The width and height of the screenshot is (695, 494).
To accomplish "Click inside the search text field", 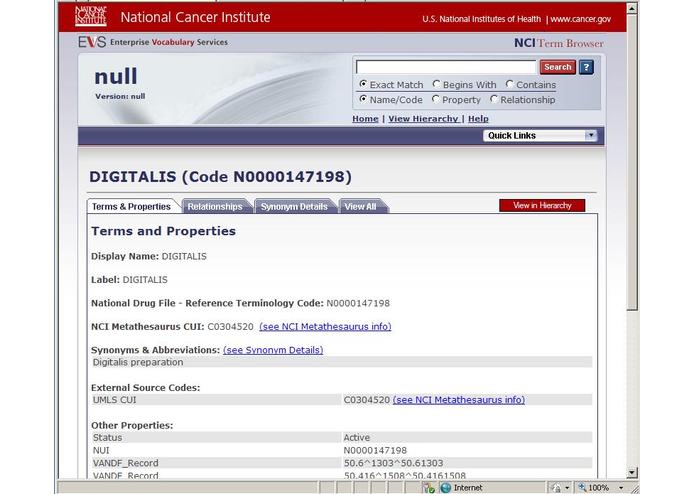I will coord(446,67).
